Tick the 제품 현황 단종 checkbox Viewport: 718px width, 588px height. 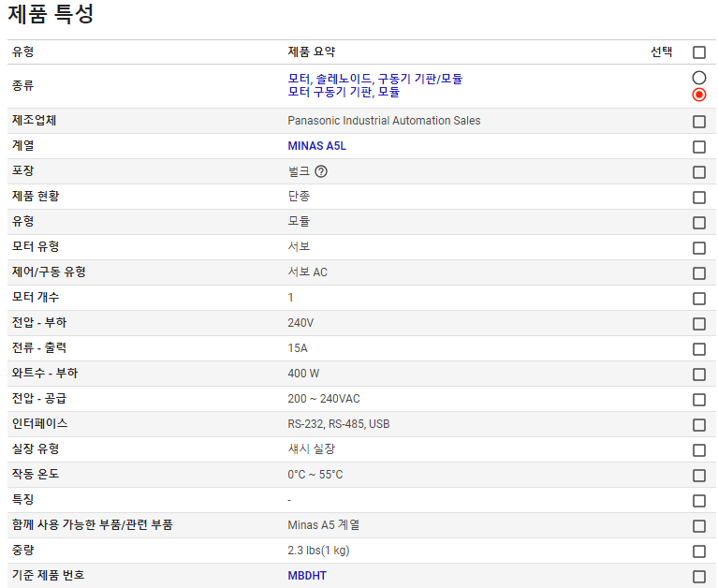(698, 198)
